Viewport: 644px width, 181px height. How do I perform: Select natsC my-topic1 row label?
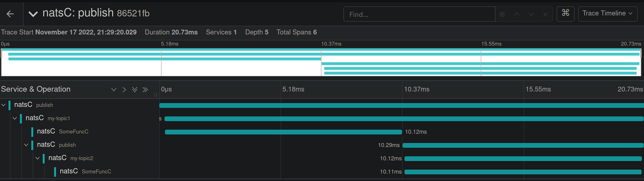(48, 118)
